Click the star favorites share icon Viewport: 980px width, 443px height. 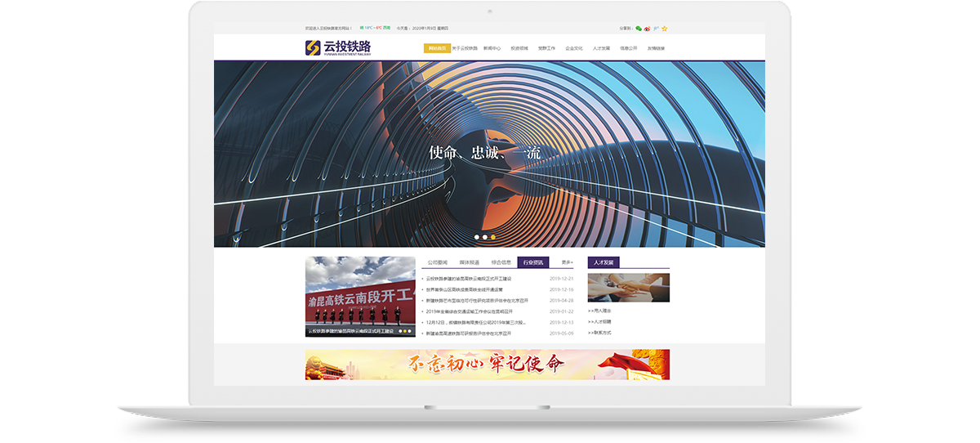[665, 28]
